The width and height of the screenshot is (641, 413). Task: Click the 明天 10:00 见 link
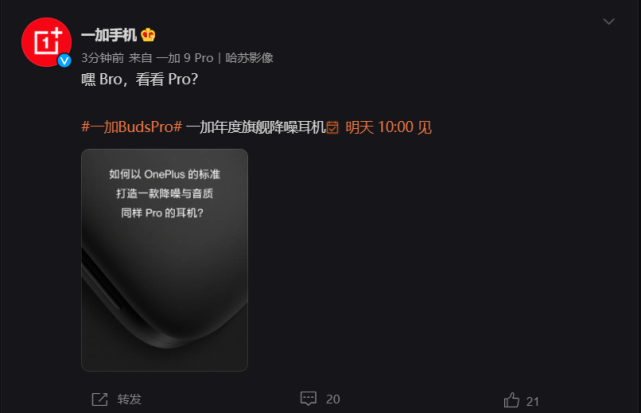point(388,127)
